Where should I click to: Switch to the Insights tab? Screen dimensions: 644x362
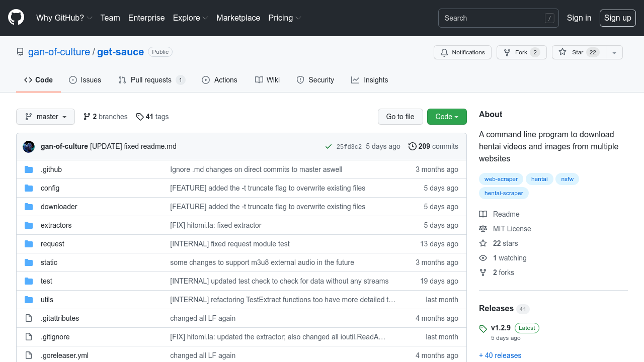(x=369, y=80)
